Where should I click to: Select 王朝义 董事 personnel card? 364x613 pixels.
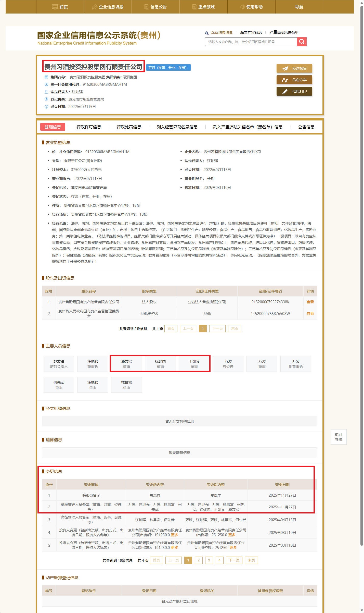point(194,364)
